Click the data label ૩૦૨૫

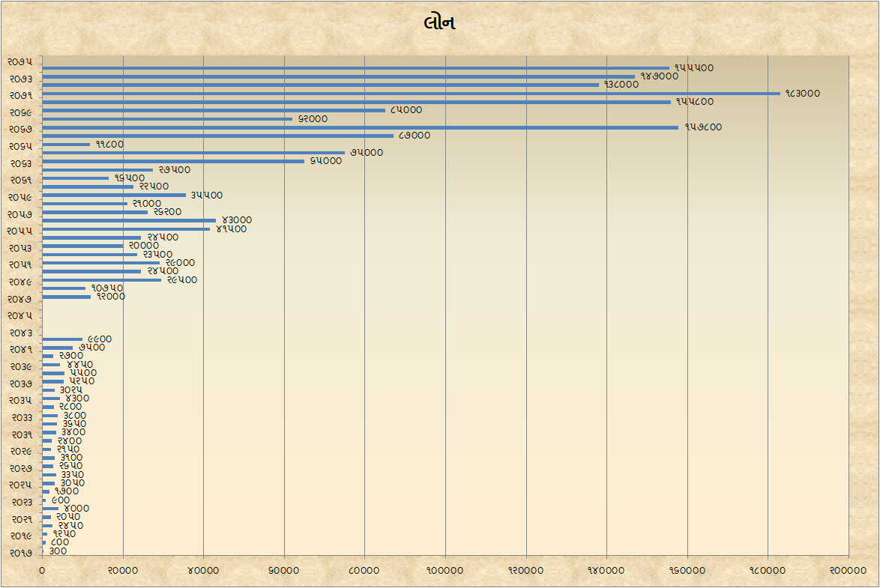click(71, 390)
